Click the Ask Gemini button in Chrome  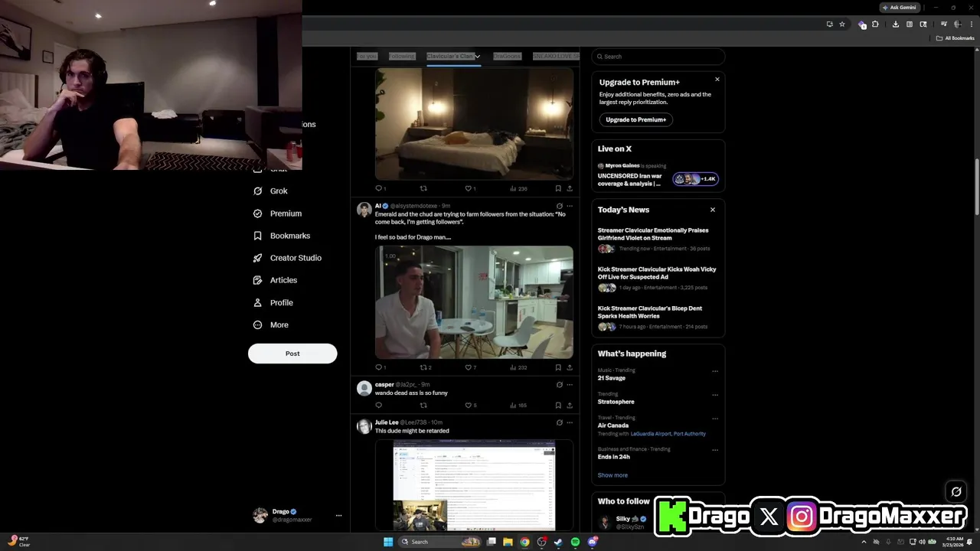[900, 8]
